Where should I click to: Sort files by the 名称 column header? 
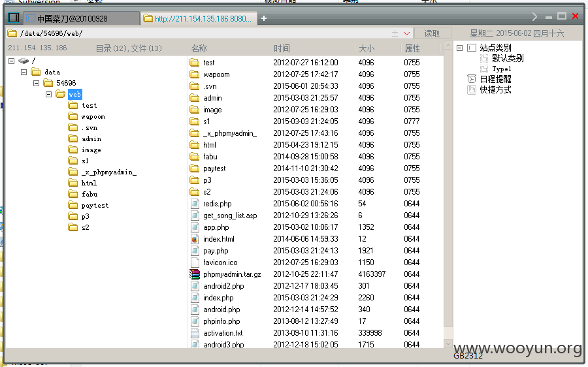pyautogui.click(x=199, y=48)
